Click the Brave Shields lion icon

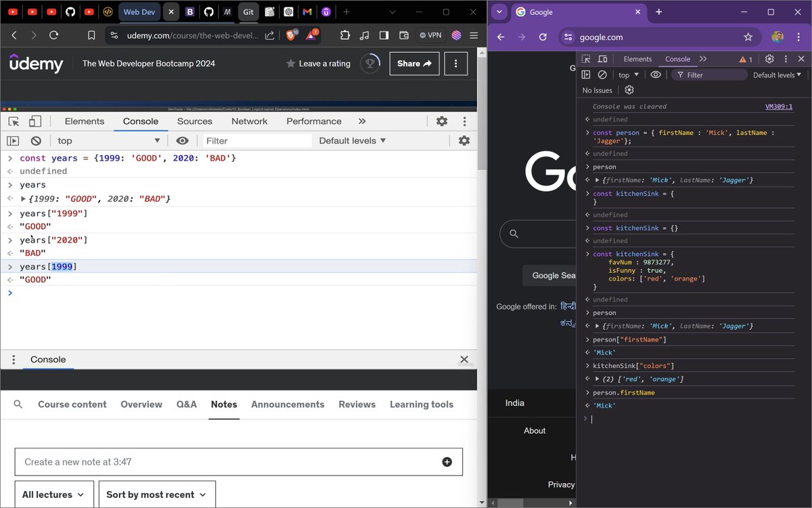pyautogui.click(x=291, y=35)
